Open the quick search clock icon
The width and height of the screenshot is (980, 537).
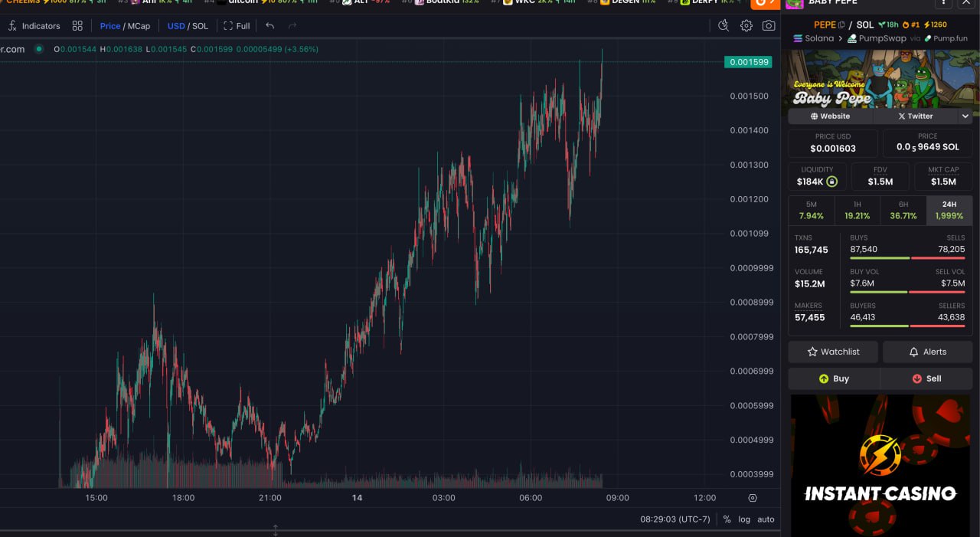click(x=724, y=26)
